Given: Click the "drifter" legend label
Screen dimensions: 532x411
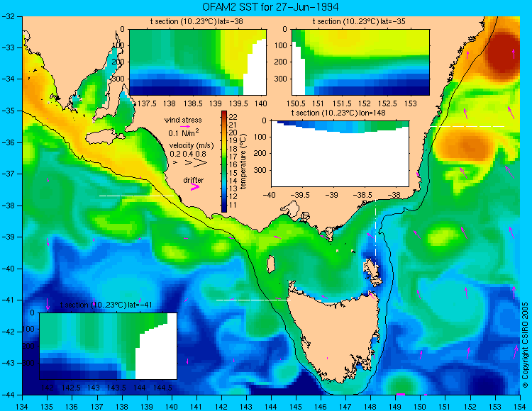Looking at the screenshot, I should [x=194, y=180].
